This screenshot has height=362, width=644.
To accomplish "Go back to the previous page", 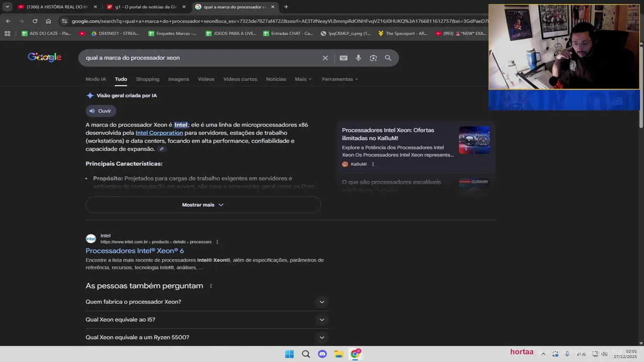I will (8, 21).
